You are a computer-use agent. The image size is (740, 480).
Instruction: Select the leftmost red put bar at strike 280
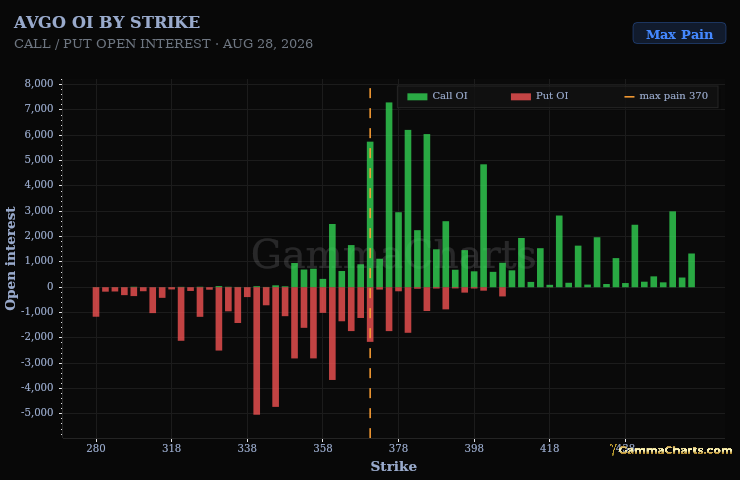tap(96, 302)
